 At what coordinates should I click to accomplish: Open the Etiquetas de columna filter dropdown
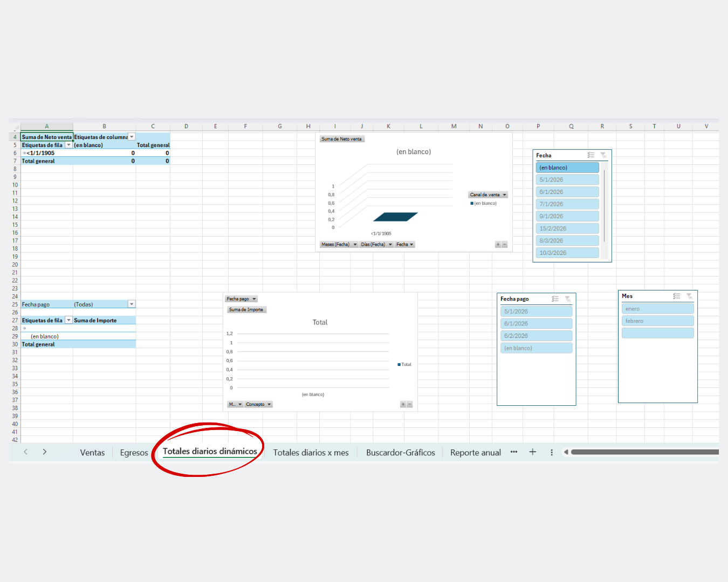click(x=132, y=137)
